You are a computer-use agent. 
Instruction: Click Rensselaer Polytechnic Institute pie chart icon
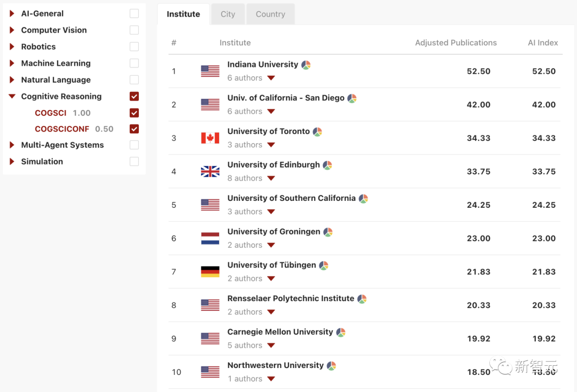[362, 299]
